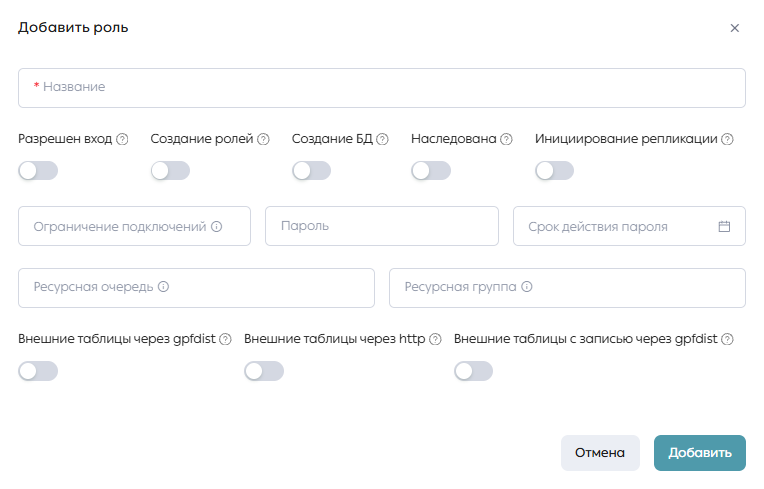Click info icon in Ресурсная группа field
The width and height of the screenshot is (764, 489).
coord(527,287)
